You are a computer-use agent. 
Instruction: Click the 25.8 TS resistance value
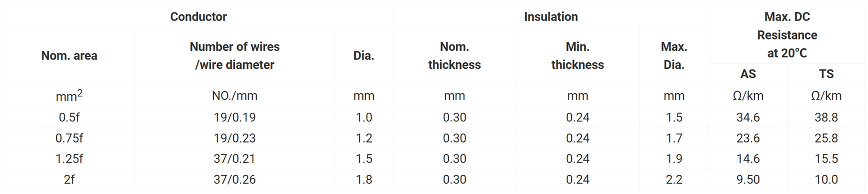pyautogui.click(x=826, y=138)
